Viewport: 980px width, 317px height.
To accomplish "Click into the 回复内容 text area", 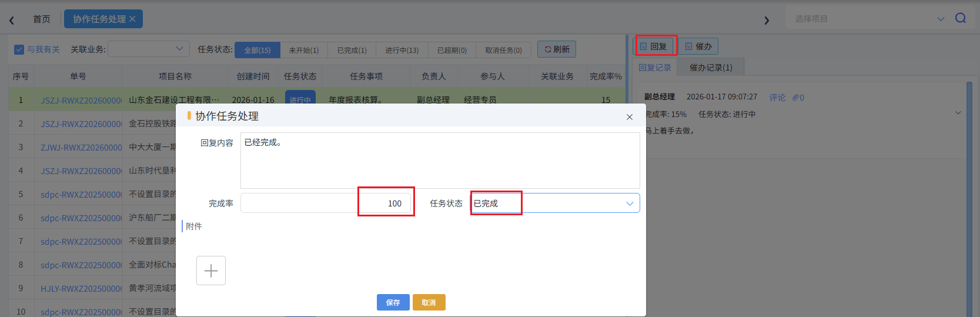I will click(439, 160).
